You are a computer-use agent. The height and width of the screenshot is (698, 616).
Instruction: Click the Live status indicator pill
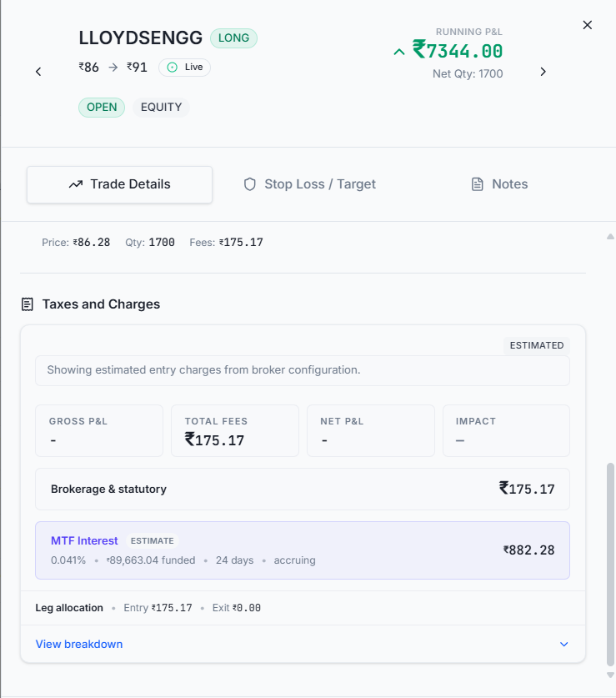[185, 68]
